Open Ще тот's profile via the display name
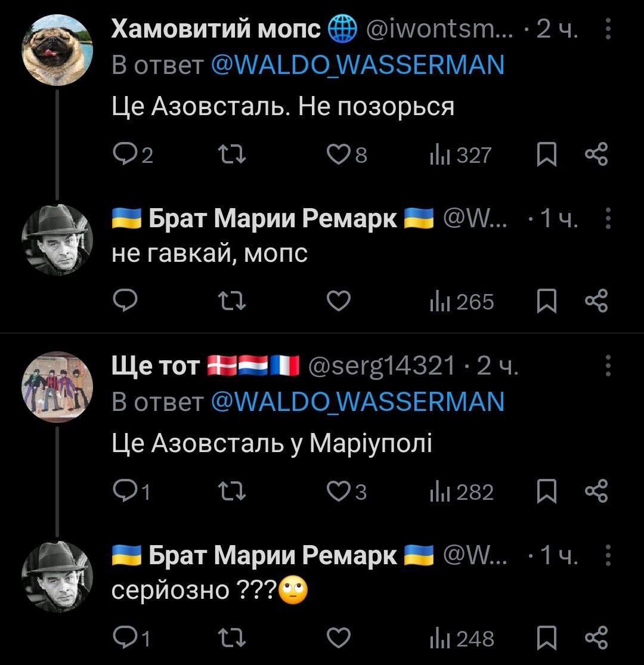Viewport: 644px width, 665px height. tap(156, 366)
